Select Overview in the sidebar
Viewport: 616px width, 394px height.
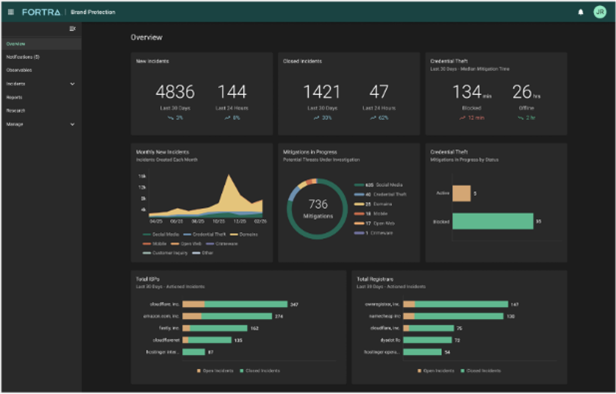tap(41, 44)
